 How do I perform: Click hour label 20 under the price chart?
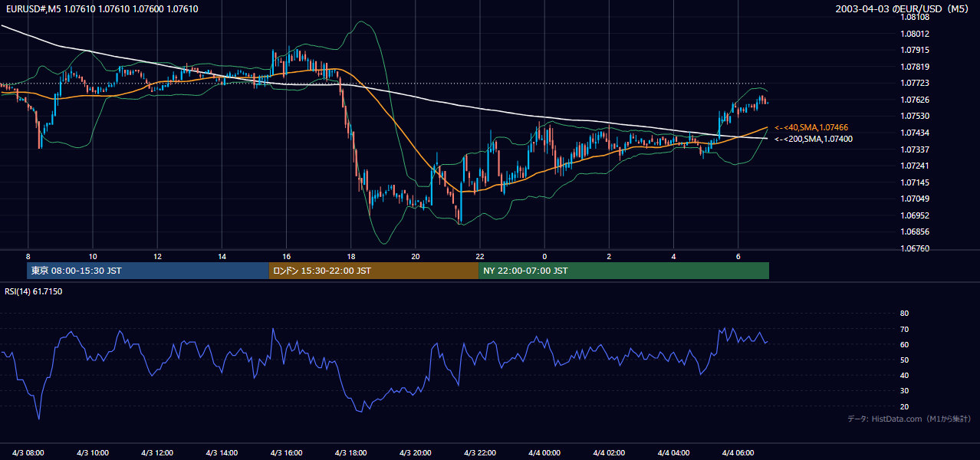click(416, 256)
